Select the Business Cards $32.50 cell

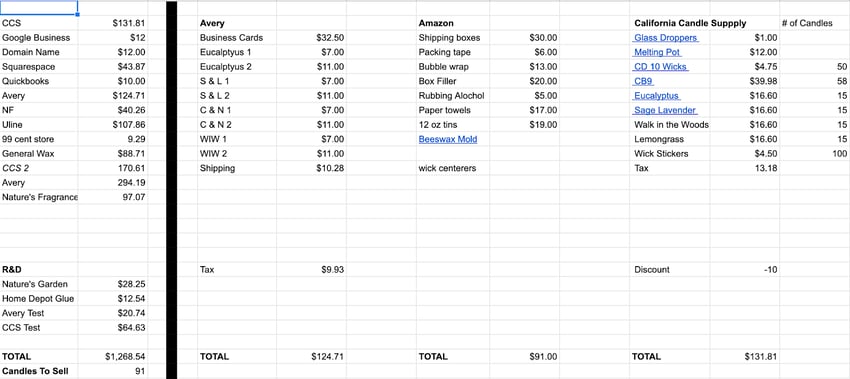pyautogui.click(x=312, y=38)
